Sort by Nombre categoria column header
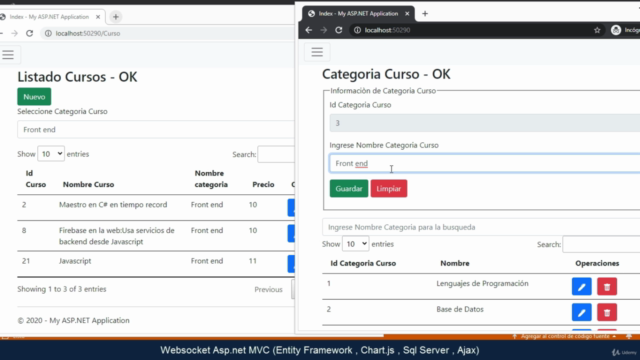This screenshot has height=360, width=640. click(211, 179)
